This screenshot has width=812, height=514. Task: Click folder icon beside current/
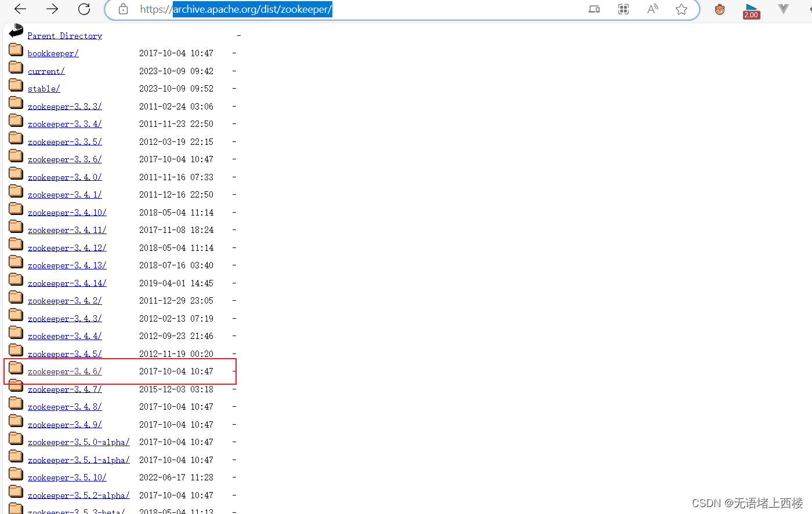click(x=16, y=68)
